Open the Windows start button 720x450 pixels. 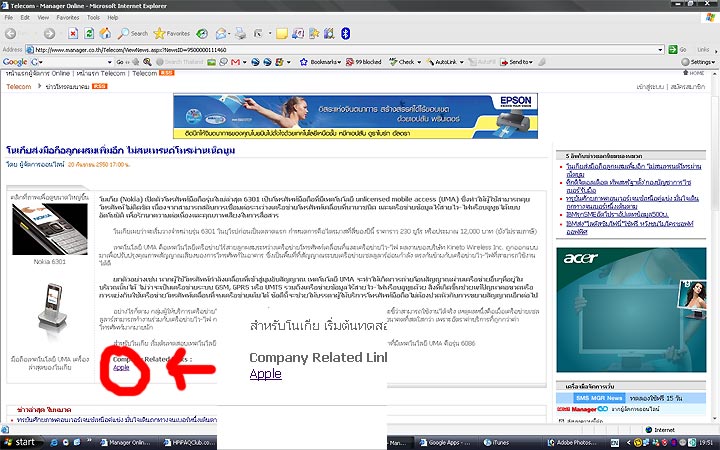pyautogui.click(x=20, y=442)
